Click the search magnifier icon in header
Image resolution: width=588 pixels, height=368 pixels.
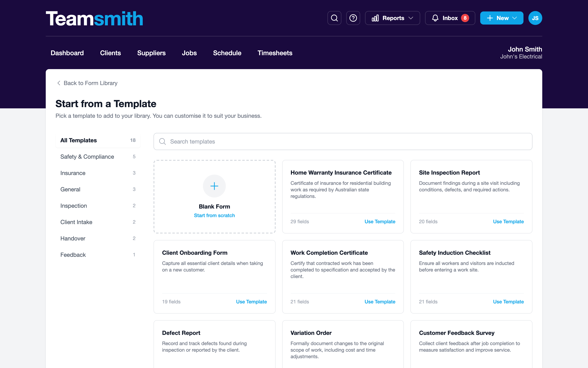[334, 18]
